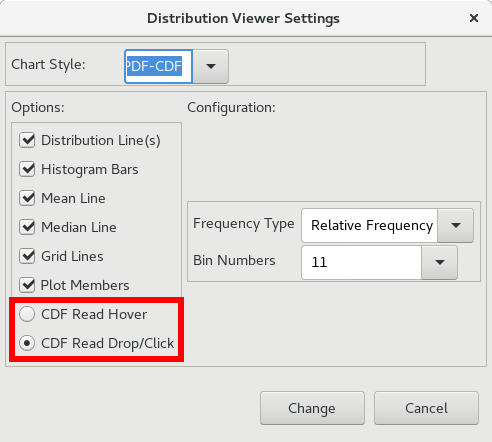Click the Bin Numbers label

coord(234,260)
